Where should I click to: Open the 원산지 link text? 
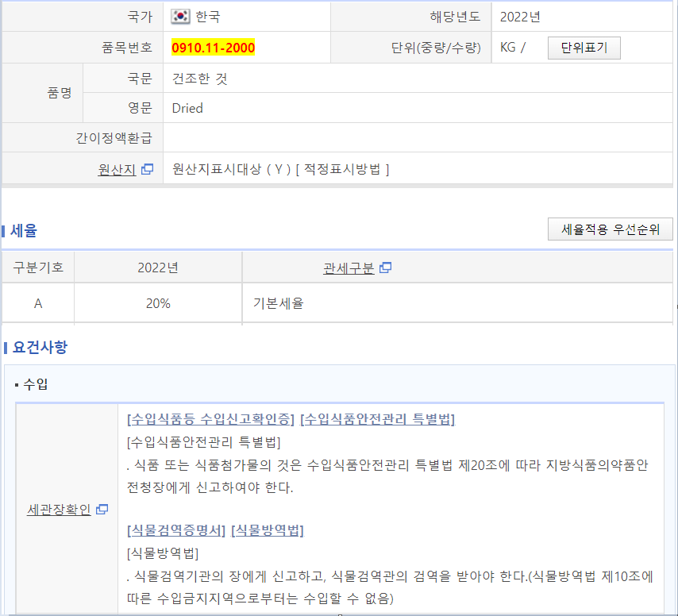click(x=117, y=169)
